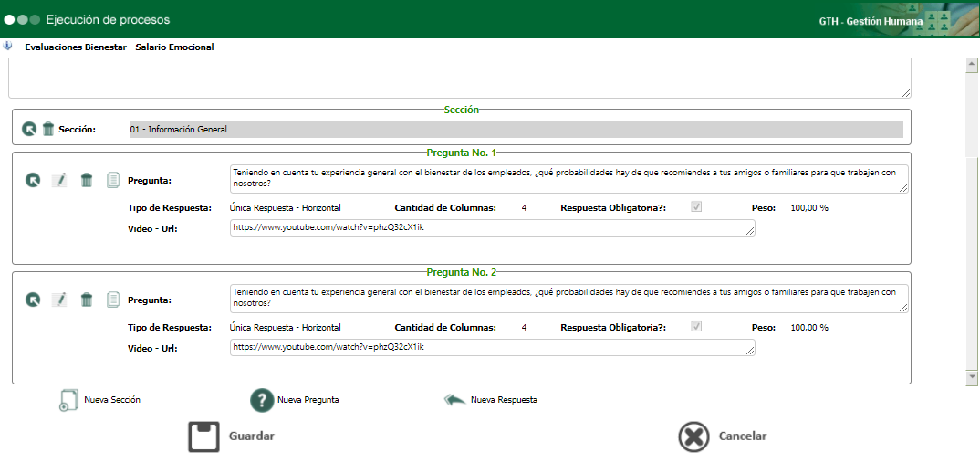This screenshot has width=980, height=463.
Task: Click the Cancelar X circle icon
Action: click(x=693, y=437)
